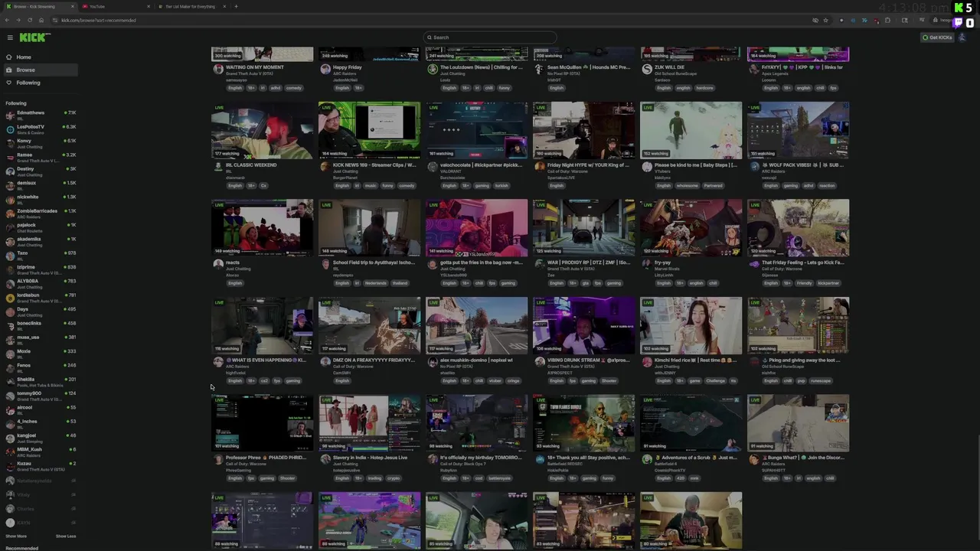The width and height of the screenshot is (980, 551).
Task: Open tommy900 in Following list
Action: coord(40,395)
